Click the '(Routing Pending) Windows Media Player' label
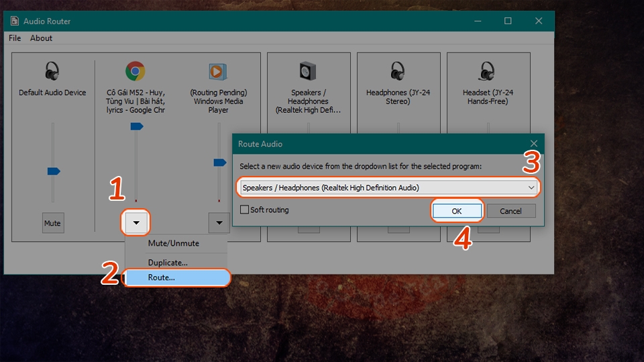644x362 pixels. 218,101
